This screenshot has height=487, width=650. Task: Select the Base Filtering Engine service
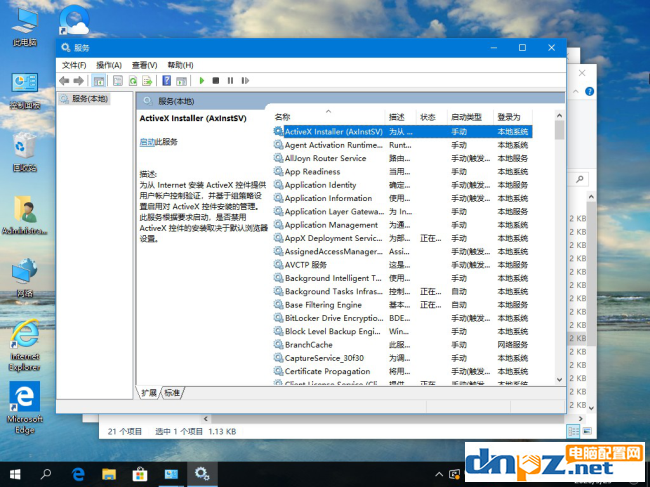(403, 305)
